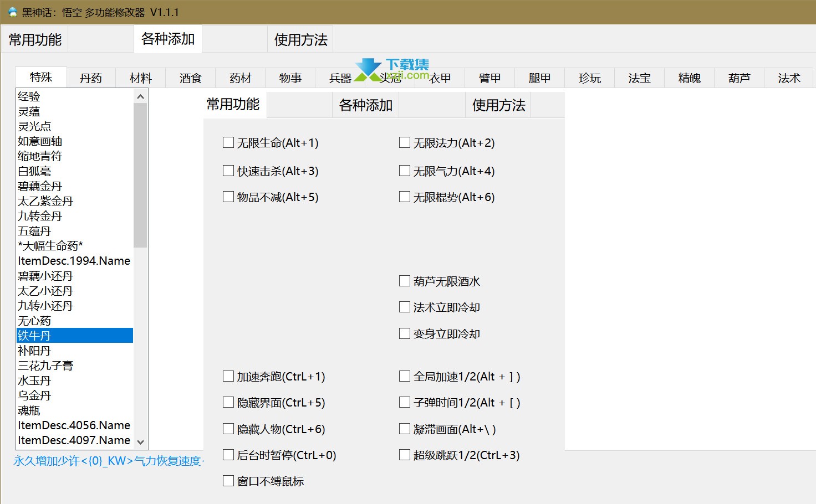Click highlighted 铁牛丹 list entry
816x504 pixels.
click(75, 336)
